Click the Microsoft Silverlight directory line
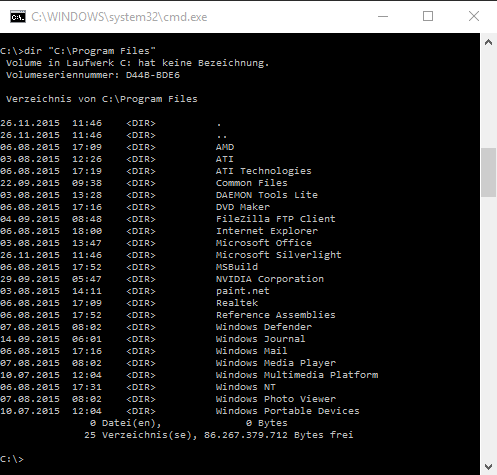 click(171, 255)
